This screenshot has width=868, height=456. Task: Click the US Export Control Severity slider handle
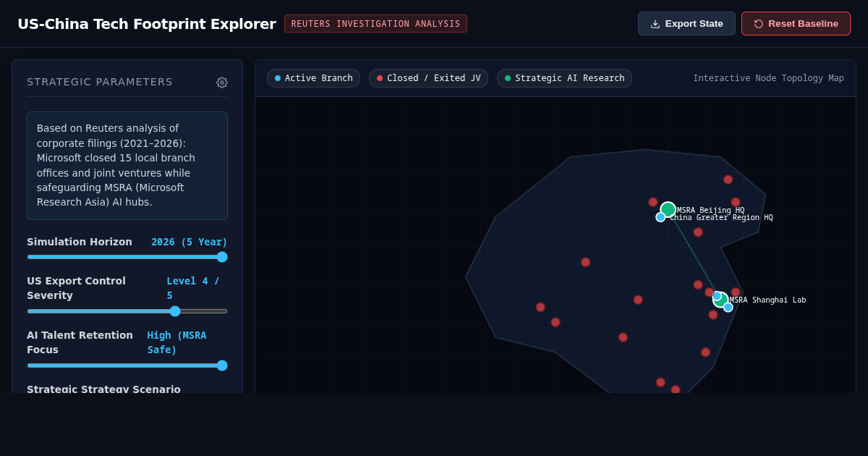pyautogui.click(x=175, y=311)
